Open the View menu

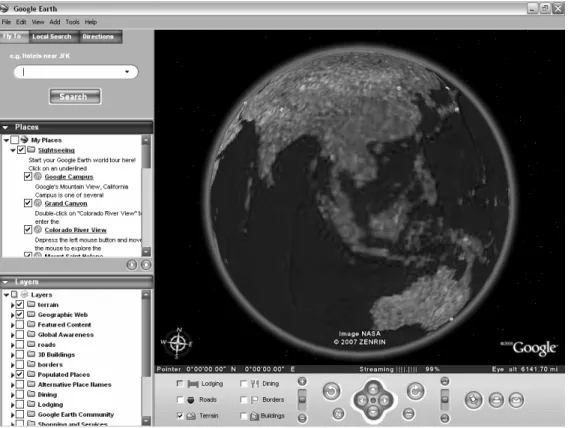[x=38, y=22]
